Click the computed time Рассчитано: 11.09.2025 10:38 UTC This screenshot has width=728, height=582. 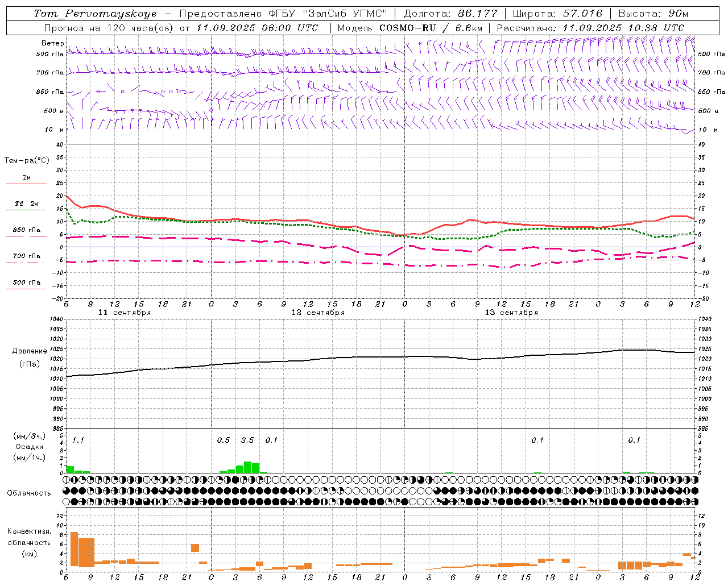click(x=590, y=28)
